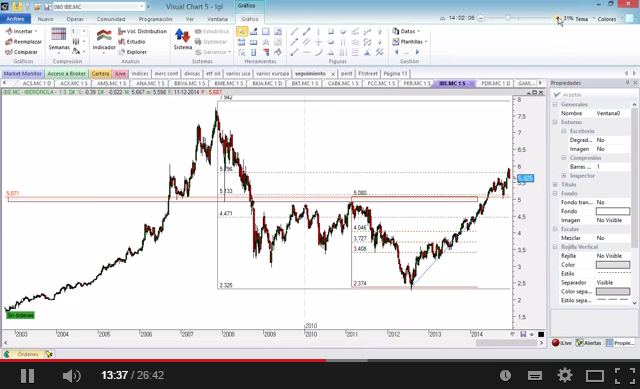Open the watch later clock icon
640x389 pixels.
(x=505, y=376)
